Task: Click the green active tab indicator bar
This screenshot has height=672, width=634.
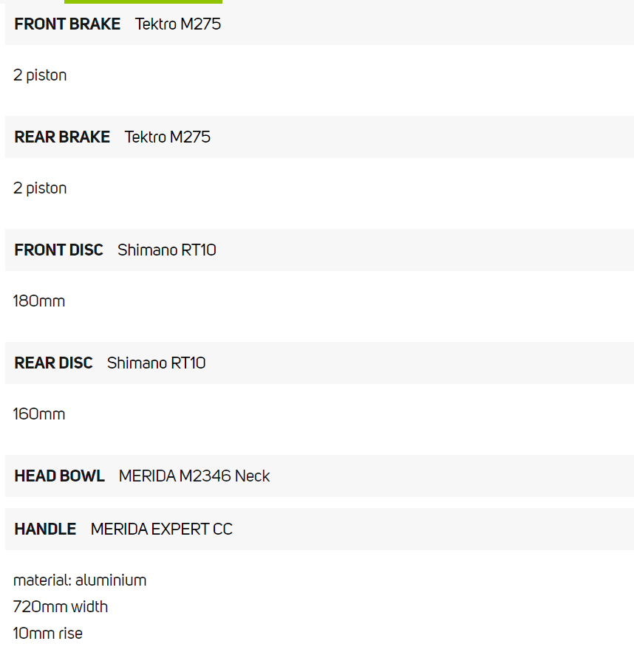Action: pyautogui.click(x=143, y=2)
